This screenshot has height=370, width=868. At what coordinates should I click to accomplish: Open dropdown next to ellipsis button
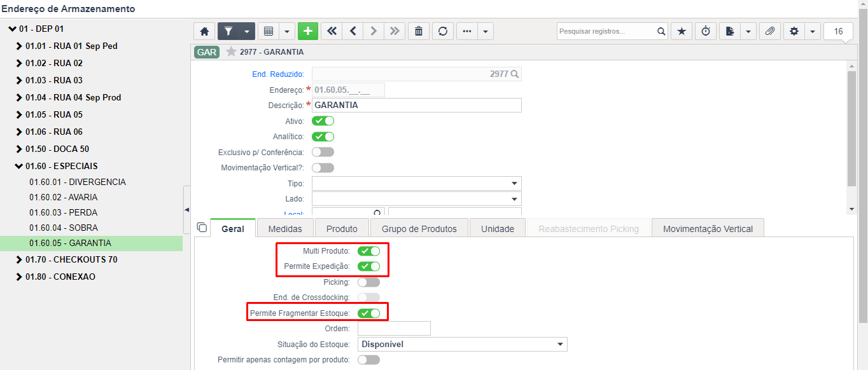486,31
